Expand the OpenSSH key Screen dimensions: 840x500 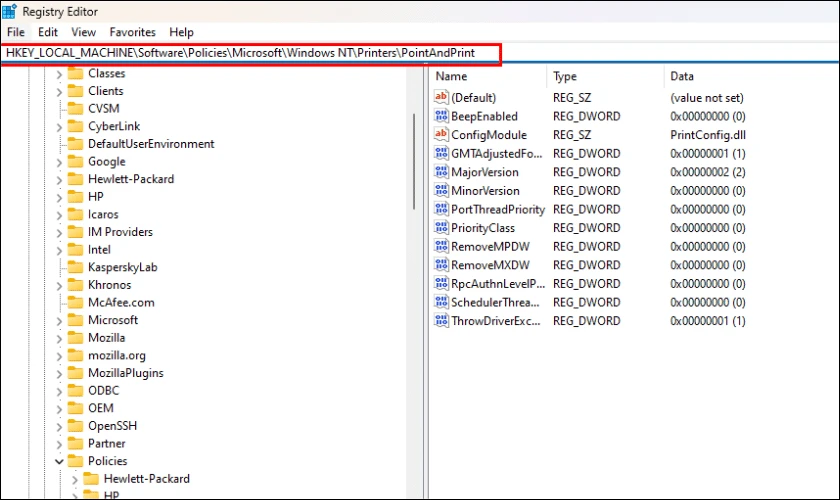pos(59,427)
